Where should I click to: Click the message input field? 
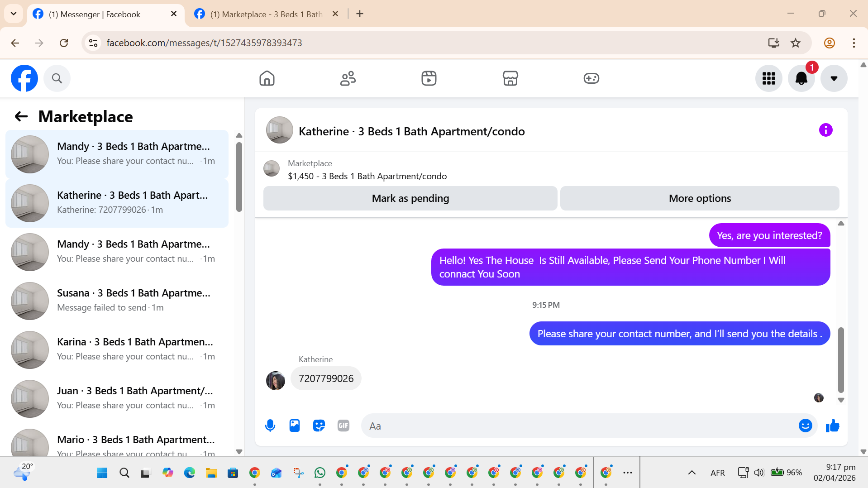click(x=579, y=426)
